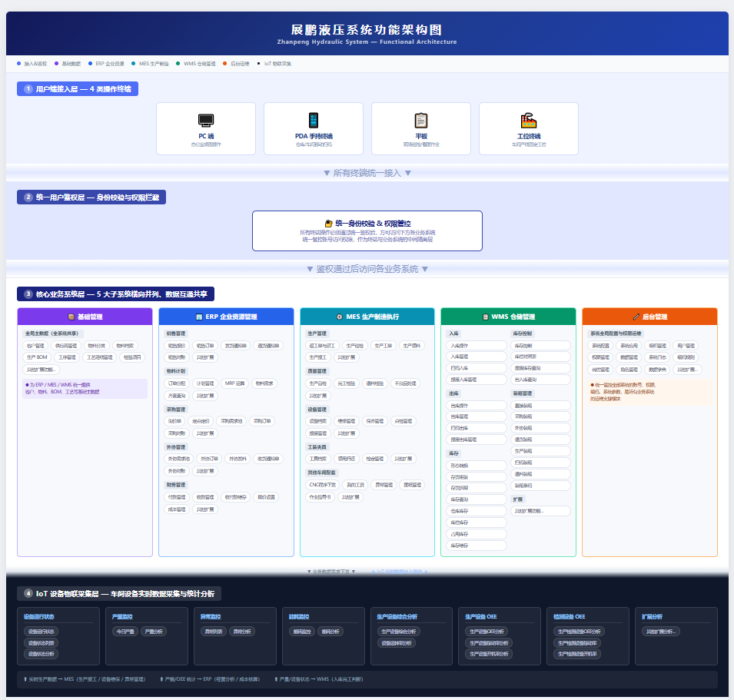Image resolution: width=734 pixels, height=700 pixels.
Task: Click the 仓库库存 row
Action: click(477, 511)
